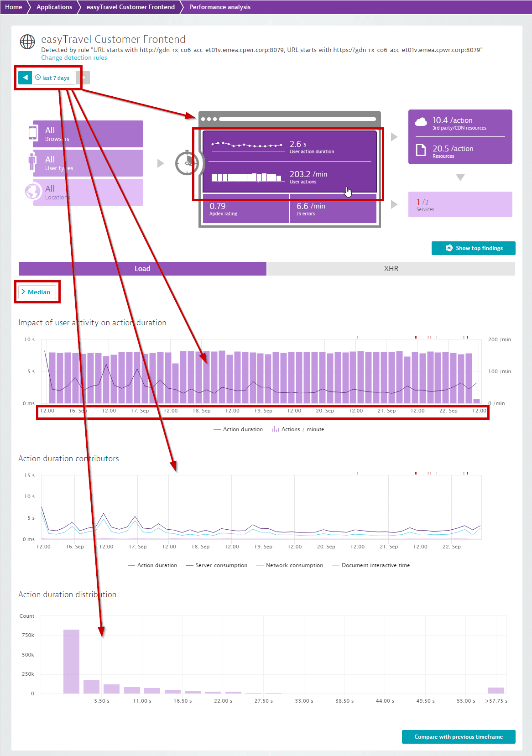Click the globe application icon
Viewport: 532px width, 756px height.
(x=27, y=42)
